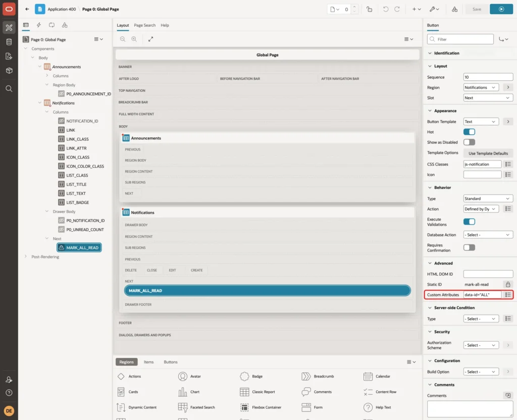This screenshot has width=517, height=420.
Task: Open the utilities wrench menu
Action: (x=434, y=9)
